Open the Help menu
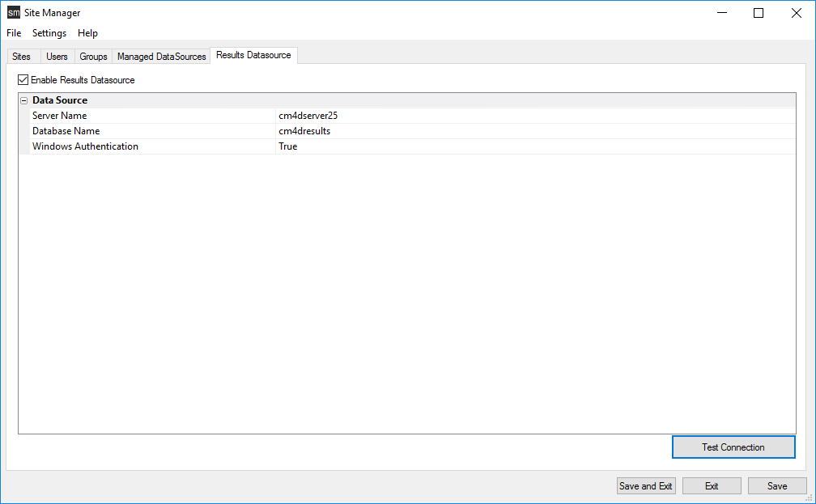Image resolution: width=816 pixels, height=504 pixels. pos(87,33)
